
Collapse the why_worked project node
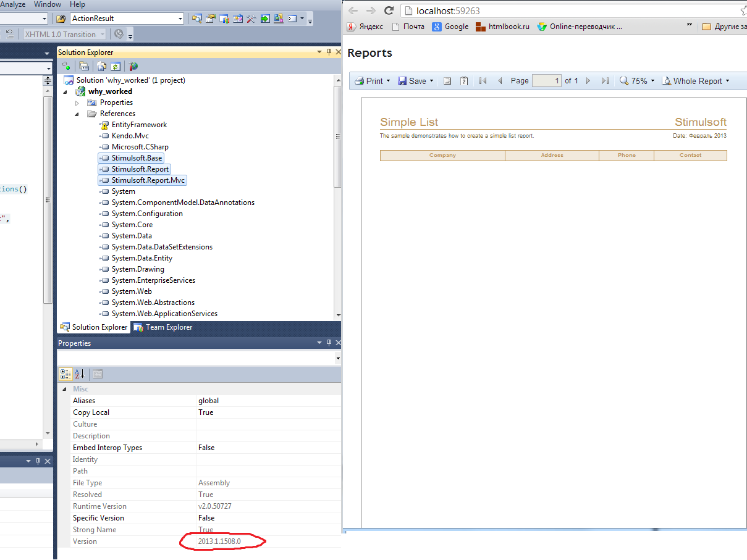[65, 91]
